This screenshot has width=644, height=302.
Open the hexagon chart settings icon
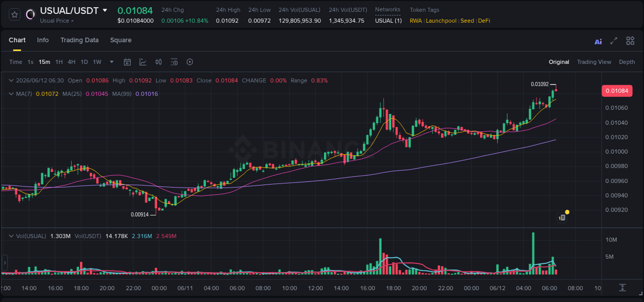tap(190, 62)
